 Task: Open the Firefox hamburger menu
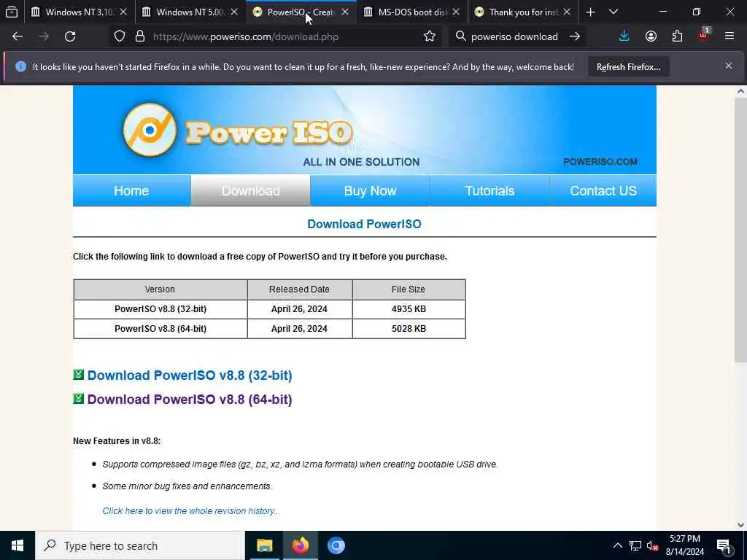point(729,36)
